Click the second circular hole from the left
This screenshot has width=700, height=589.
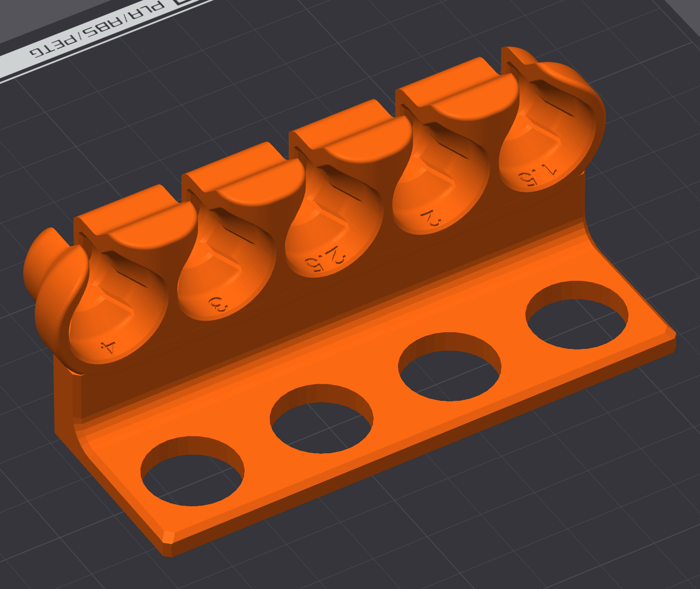point(322,419)
